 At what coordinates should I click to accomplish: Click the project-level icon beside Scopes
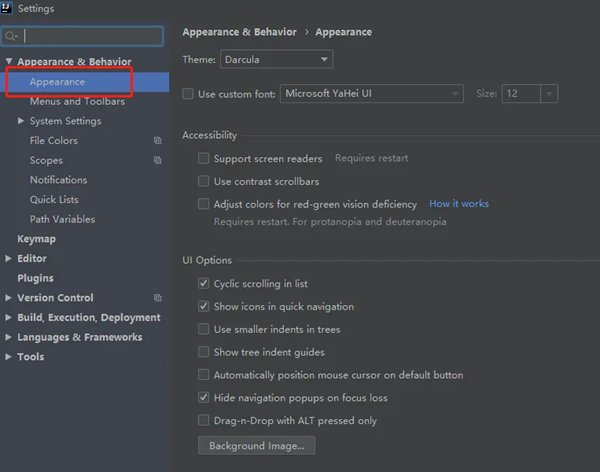[x=157, y=161]
